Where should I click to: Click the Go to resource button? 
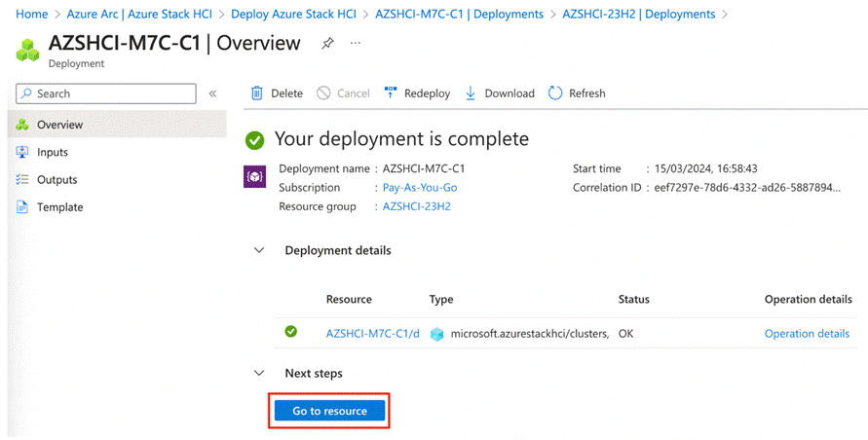[x=329, y=411]
